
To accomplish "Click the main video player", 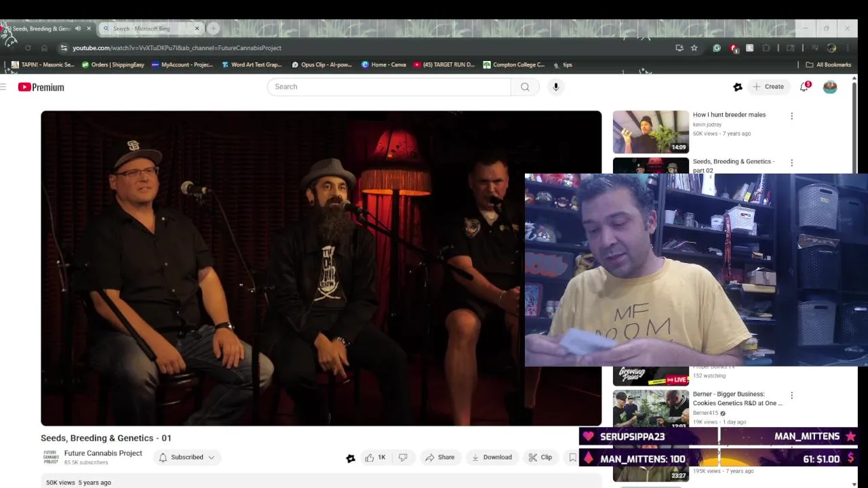I will pyautogui.click(x=321, y=268).
